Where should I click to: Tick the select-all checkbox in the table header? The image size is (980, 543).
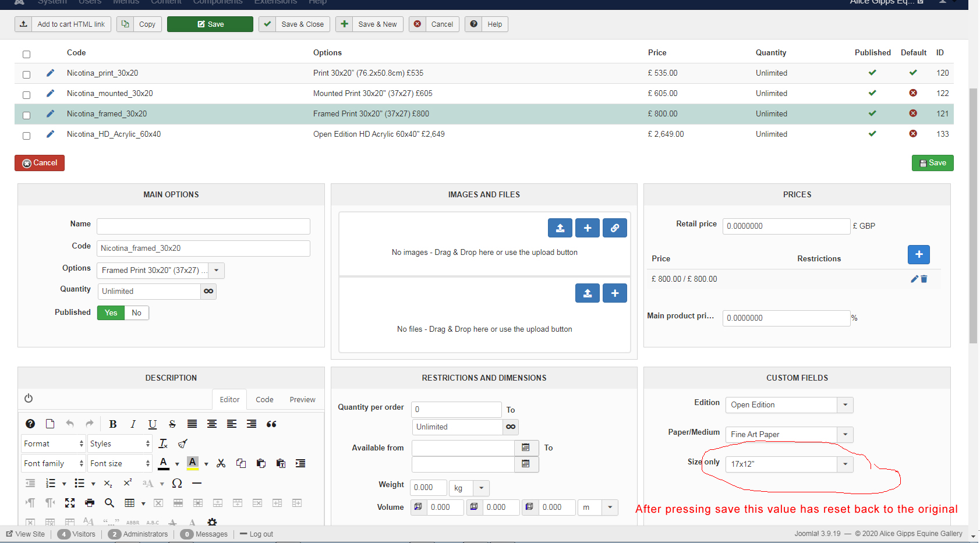click(x=26, y=54)
